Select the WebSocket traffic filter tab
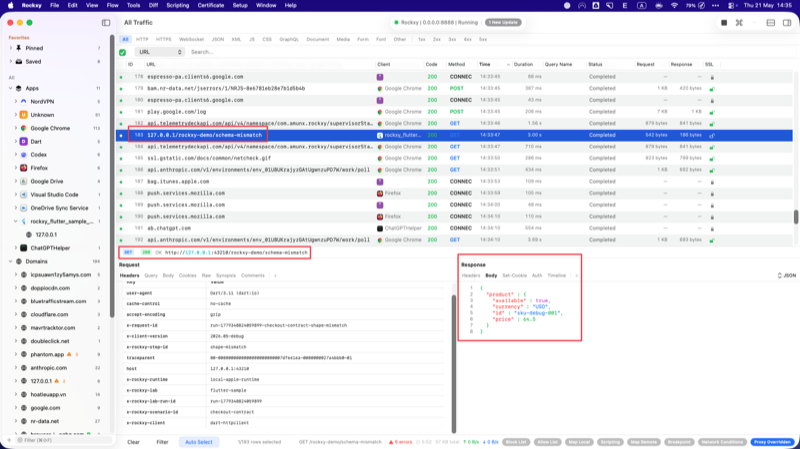Image resolution: width=800 pixels, height=449 pixels. coord(191,39)
